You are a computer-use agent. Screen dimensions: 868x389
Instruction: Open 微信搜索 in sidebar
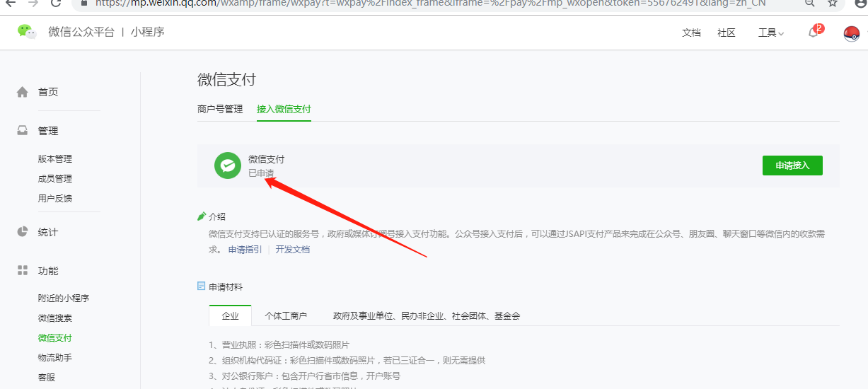point(55,318)
